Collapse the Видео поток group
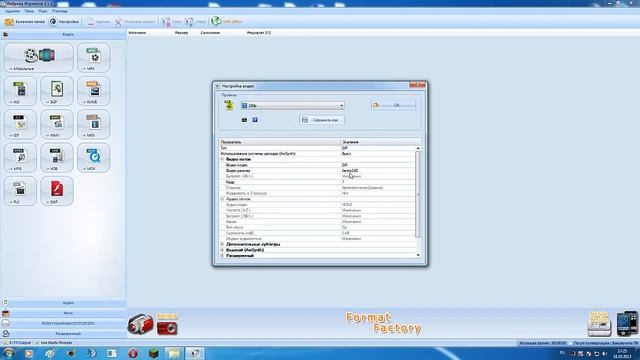 [x=222, y=159]
